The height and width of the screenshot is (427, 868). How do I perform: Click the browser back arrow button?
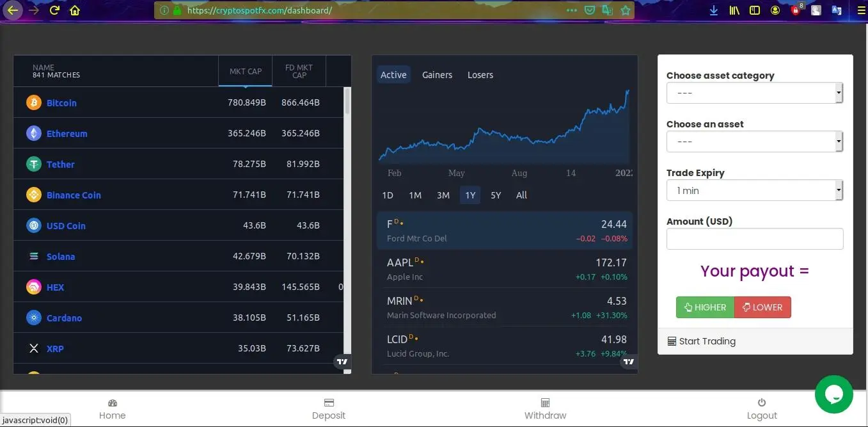(13, 10)
